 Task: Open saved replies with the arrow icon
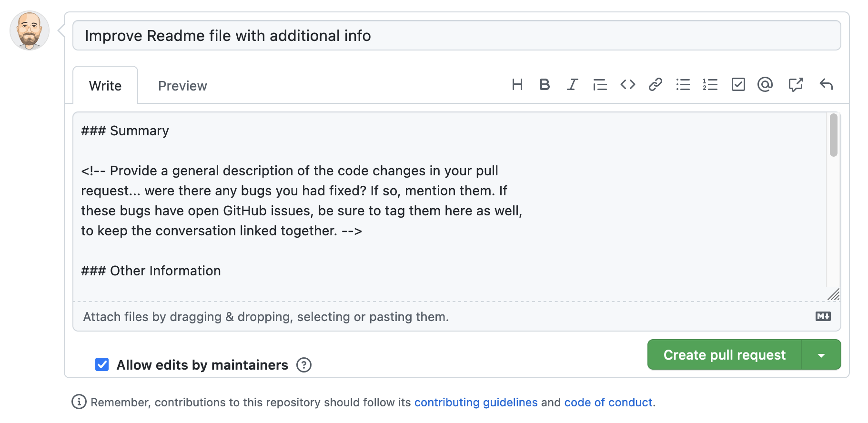point(827,84)
